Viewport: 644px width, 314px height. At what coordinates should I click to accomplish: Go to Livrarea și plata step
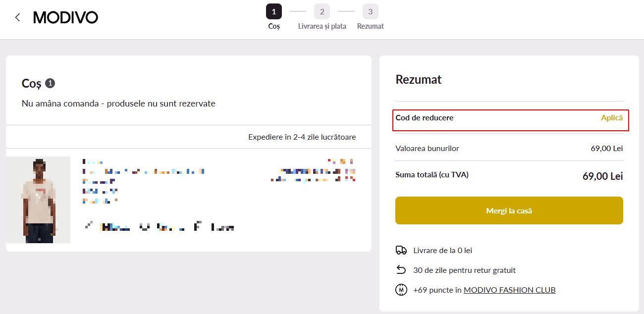tap(322, 26)
